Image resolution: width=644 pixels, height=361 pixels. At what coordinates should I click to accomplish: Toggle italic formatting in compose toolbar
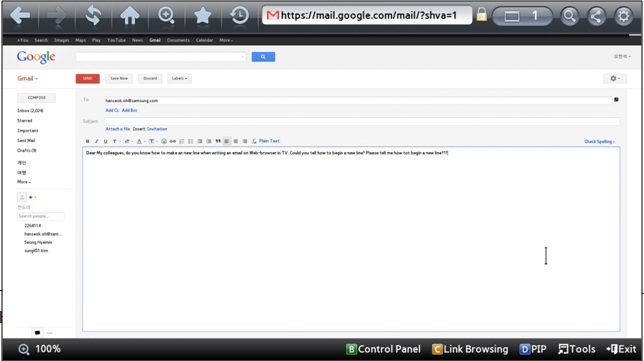pyautogui.click(x=97, y=141)
